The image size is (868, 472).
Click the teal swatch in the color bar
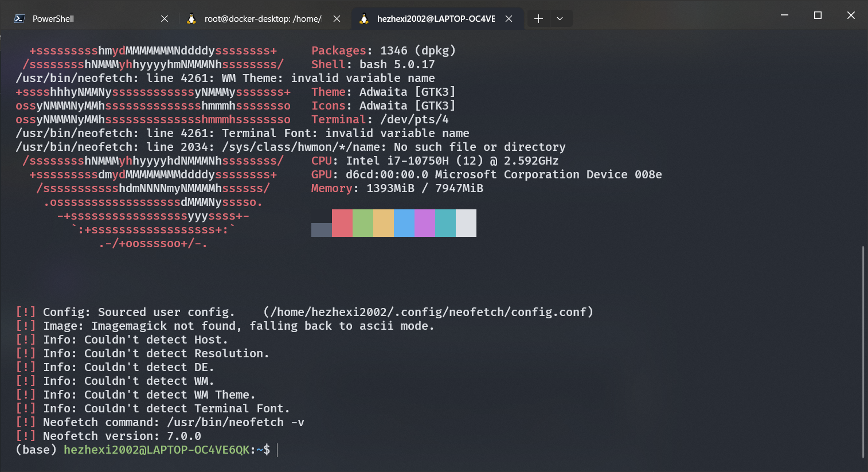tap(445, 223)
